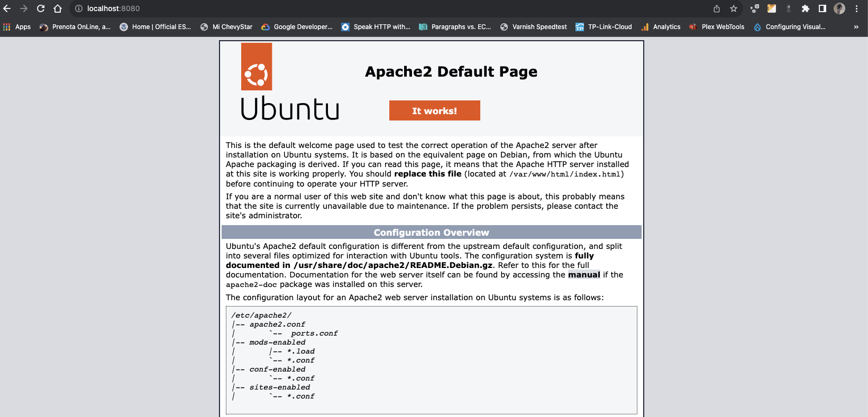The image size is (868, 417).
Task: Click the Apache2 Default Page heading
Action: [x=451, y=72]
